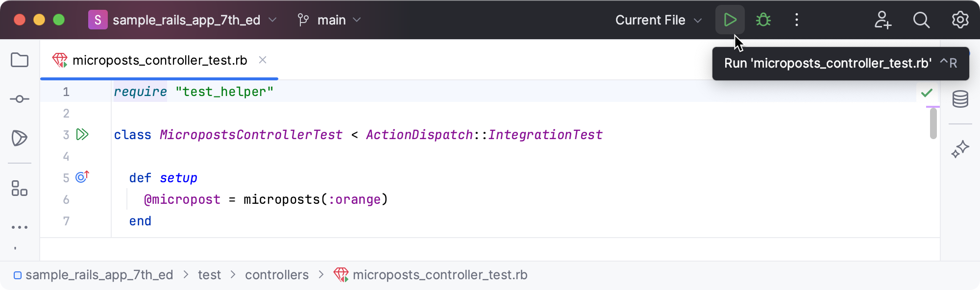Screen dimensions: 980x290
Task: Open the Database tool window
Action: (960, 99)
